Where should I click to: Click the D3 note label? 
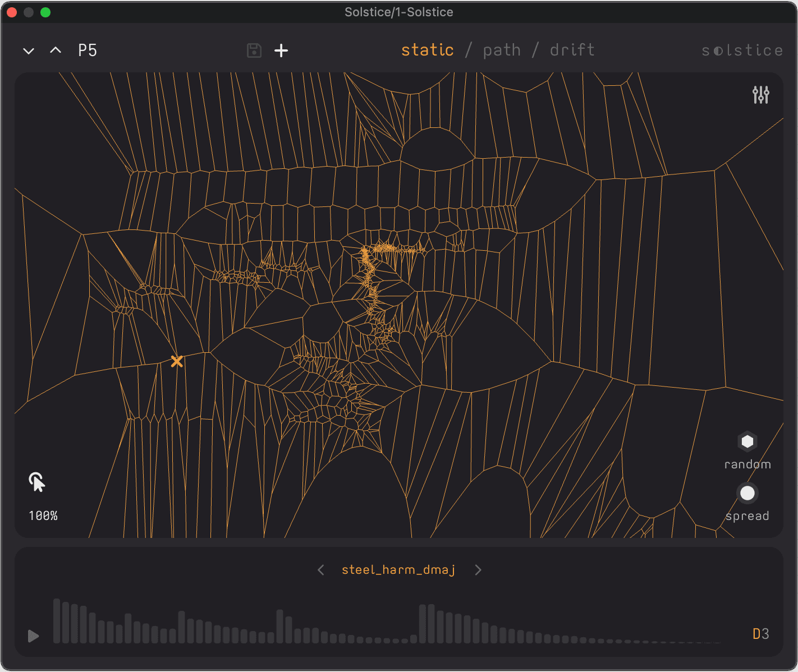(x=762, y=634)
